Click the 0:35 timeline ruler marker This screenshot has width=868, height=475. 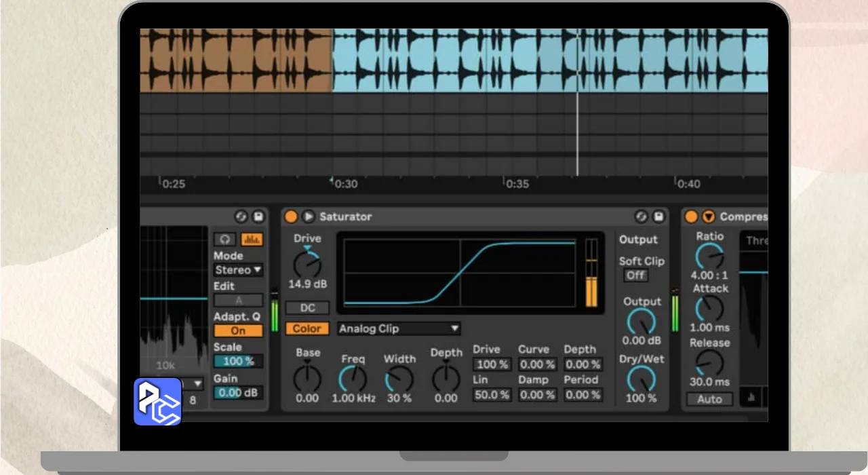[517, 184]
